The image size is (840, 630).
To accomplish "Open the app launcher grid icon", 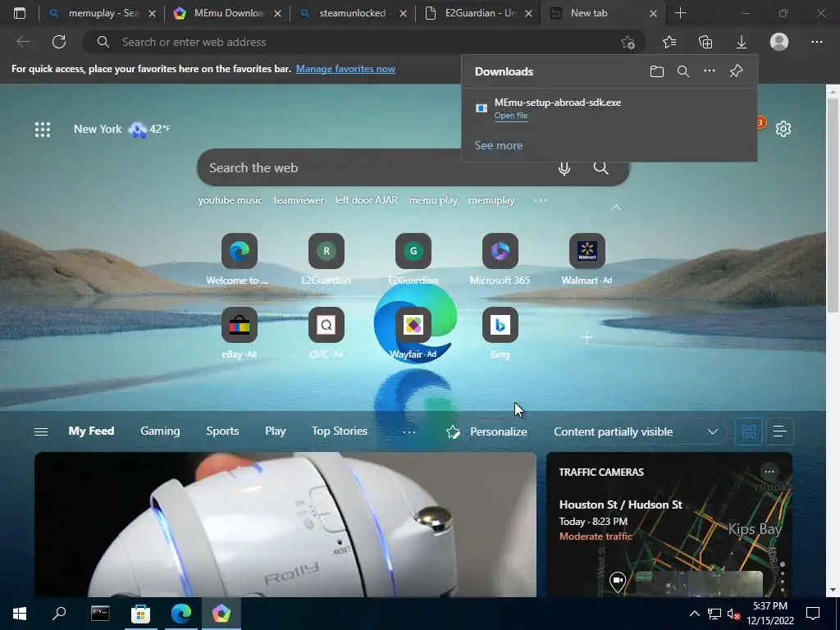I will tap(43, 129).
